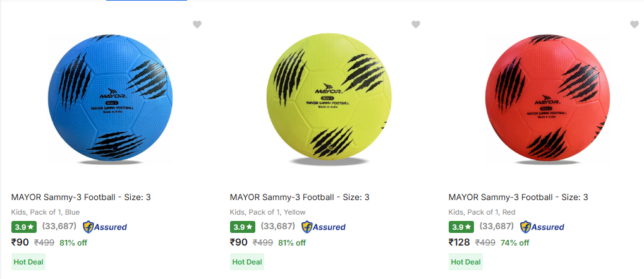Open yellow MAYOR Sammy-3 Football title link
Image resolution: width=644 pixels, height=279 pixels.
point(300,198)
